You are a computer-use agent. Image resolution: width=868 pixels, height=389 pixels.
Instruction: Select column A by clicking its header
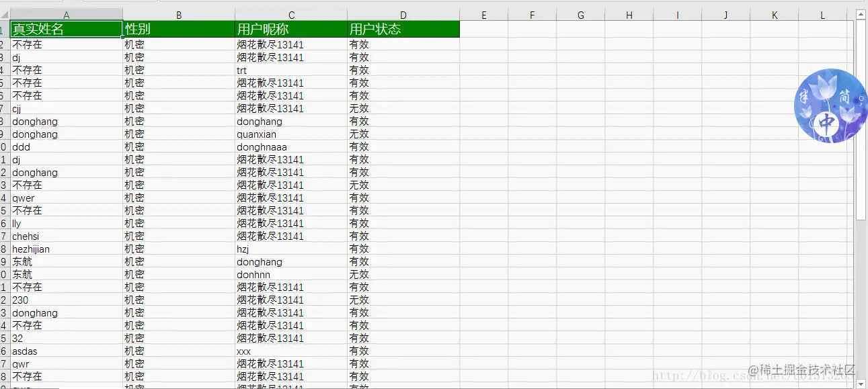(x=66, y=14)
